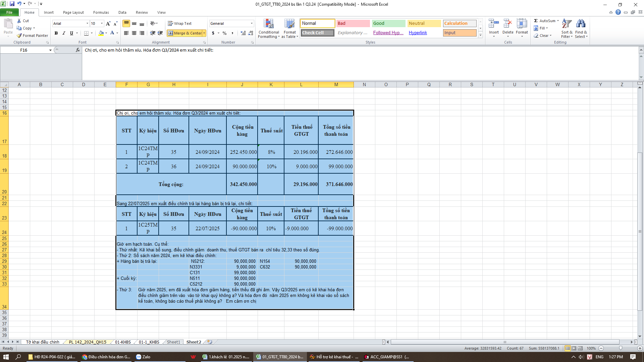Shrink font size with the Shrink Font icon
This screenshot has width=644, height=362.
click(115, 23)
